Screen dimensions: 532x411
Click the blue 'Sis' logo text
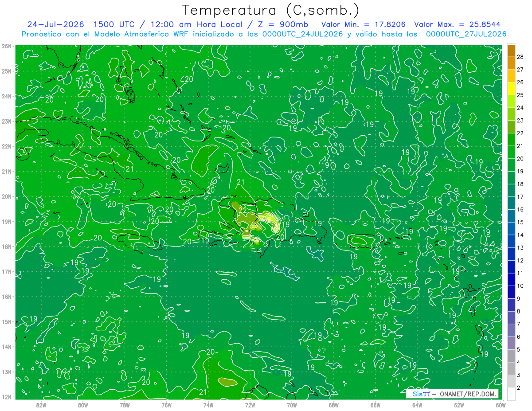pos(418,394)
